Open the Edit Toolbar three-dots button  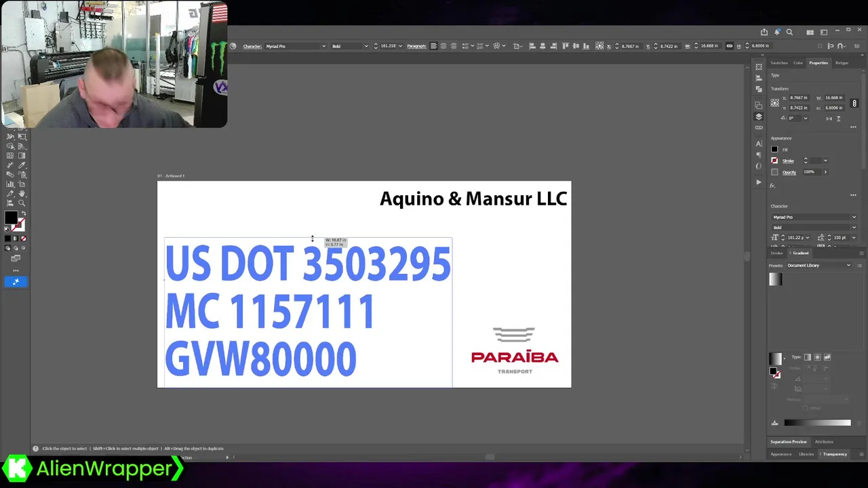pos(16,270)
